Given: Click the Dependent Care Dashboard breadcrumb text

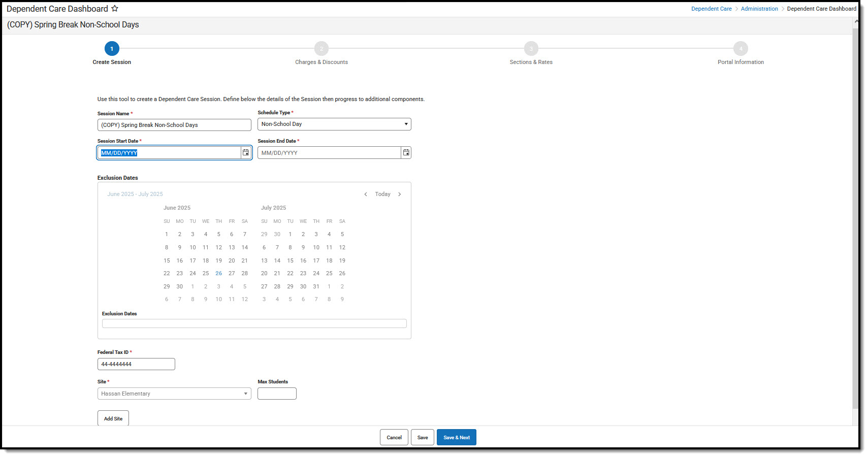Looking at the screenshot, I should pyautogui.click(x=822, y=9).
